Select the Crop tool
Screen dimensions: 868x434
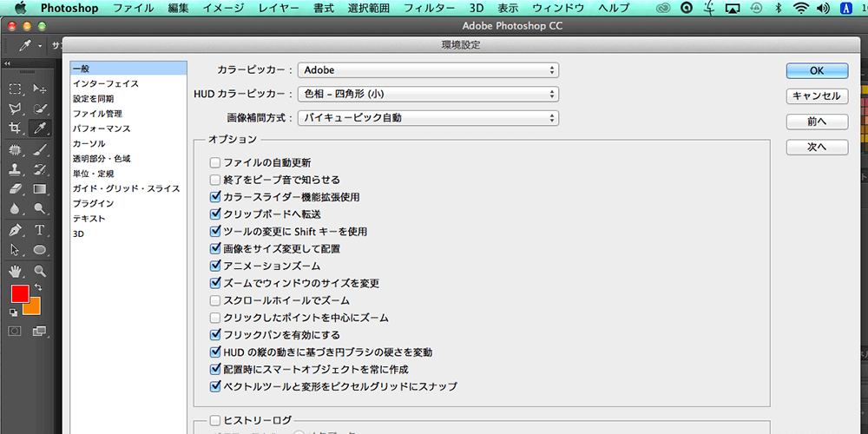coord(16,128)
